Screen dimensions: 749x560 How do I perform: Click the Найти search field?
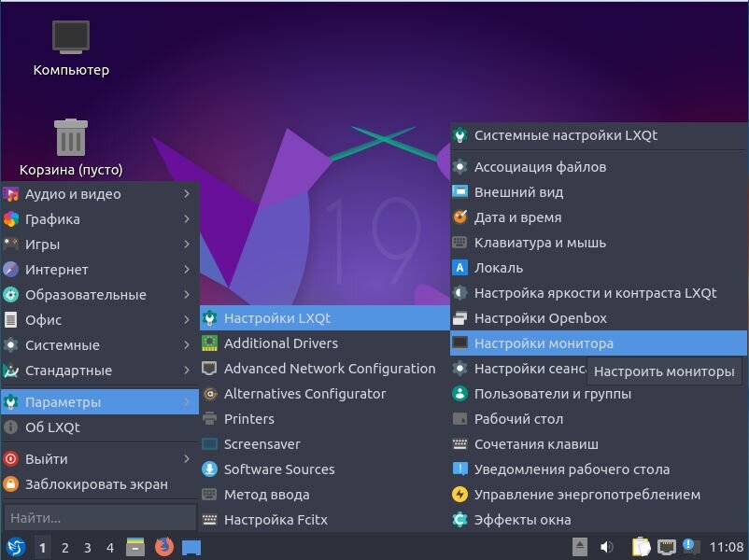point(100,517)
